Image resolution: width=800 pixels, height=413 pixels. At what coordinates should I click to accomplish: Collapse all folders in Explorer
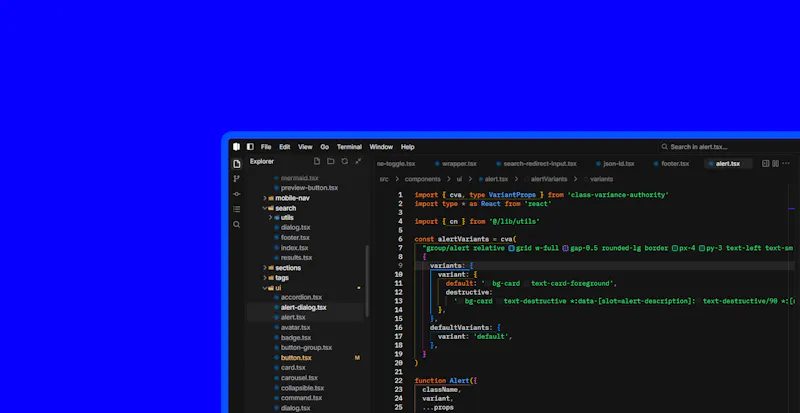click(x=358, y=161)
